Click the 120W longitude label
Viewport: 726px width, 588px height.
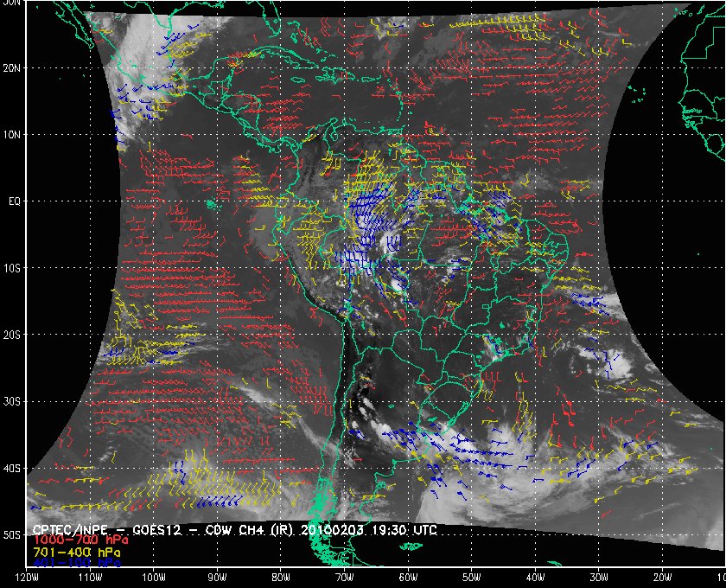[27, 578]
